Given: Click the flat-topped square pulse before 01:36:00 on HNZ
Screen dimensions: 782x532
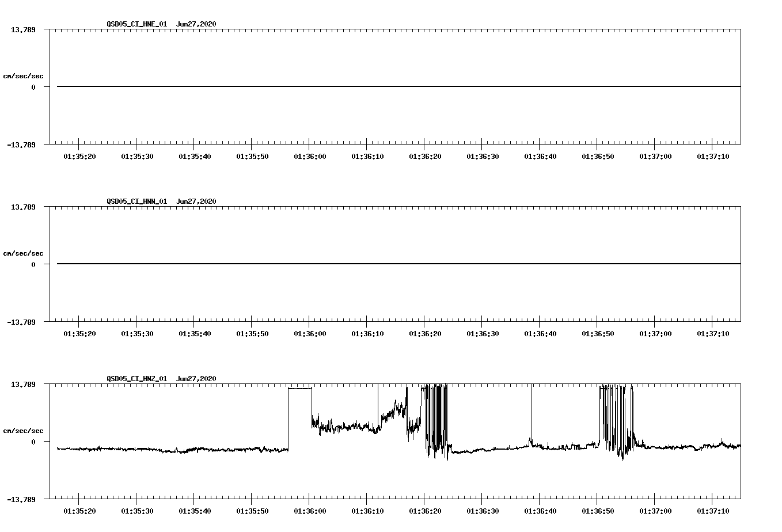Looking at the screenshot, I should point(300,389).
